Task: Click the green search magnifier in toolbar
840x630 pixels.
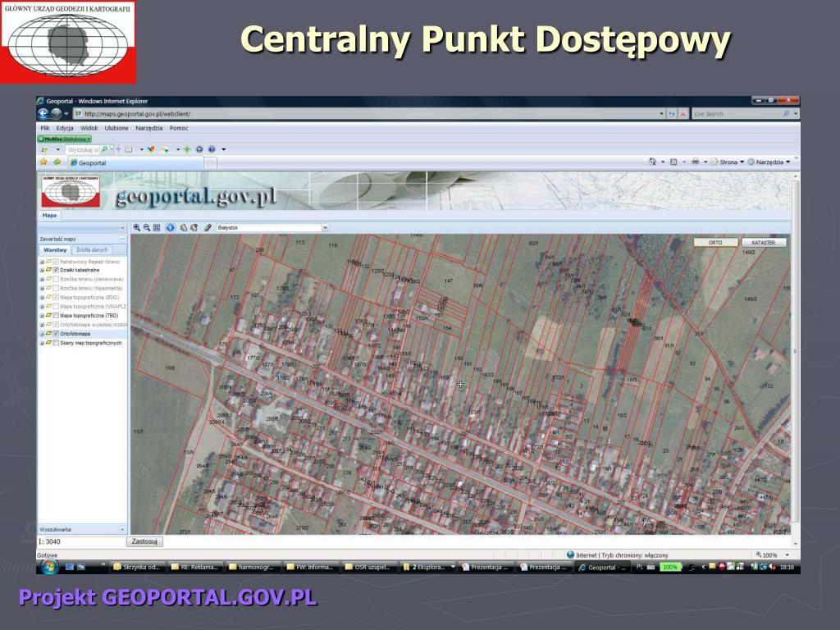Action: (x=104, y=149)
